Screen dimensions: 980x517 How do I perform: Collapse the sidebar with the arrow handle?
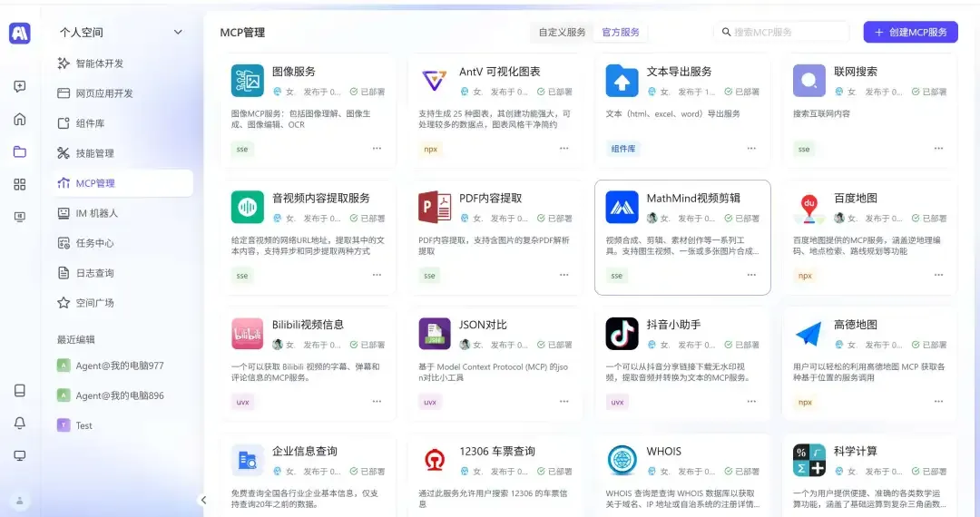click(x=203, y=500)
